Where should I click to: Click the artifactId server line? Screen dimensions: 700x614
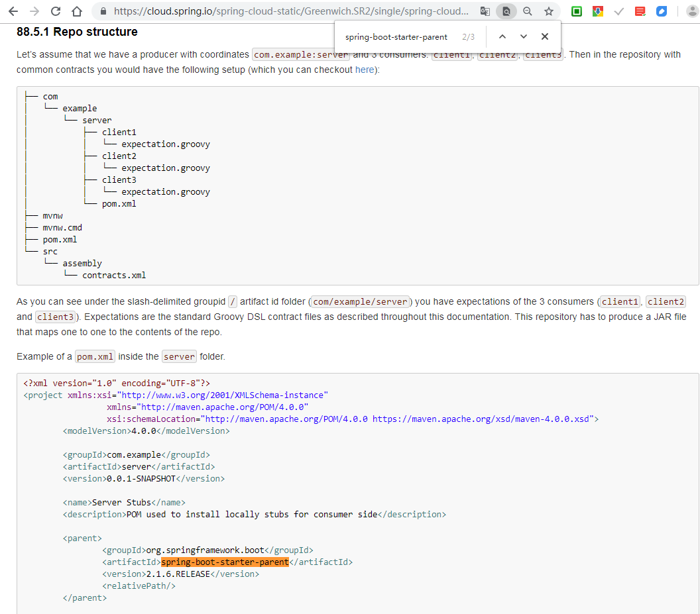[x=139, y=467]
